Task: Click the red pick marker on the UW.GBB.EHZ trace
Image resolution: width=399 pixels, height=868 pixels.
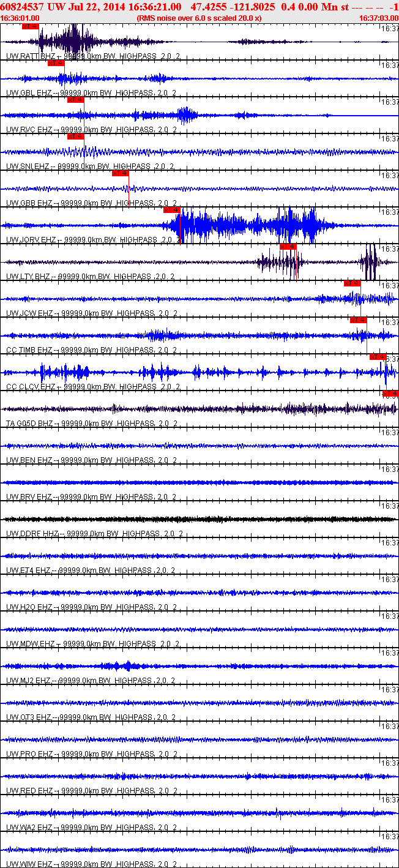Action: coord(120,173)
